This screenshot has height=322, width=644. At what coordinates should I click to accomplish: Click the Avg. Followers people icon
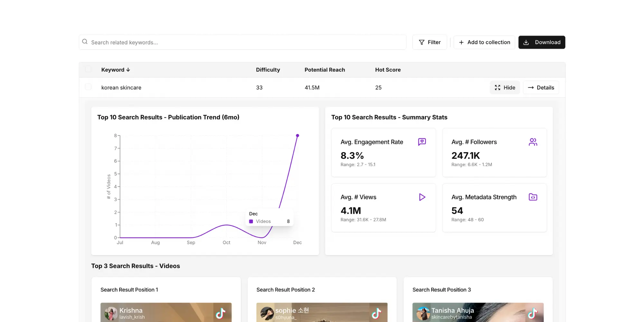(x=533, y=142)
